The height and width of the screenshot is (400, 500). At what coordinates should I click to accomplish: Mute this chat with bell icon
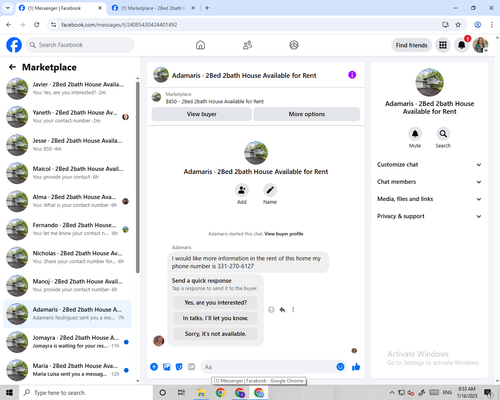point(415,134)
